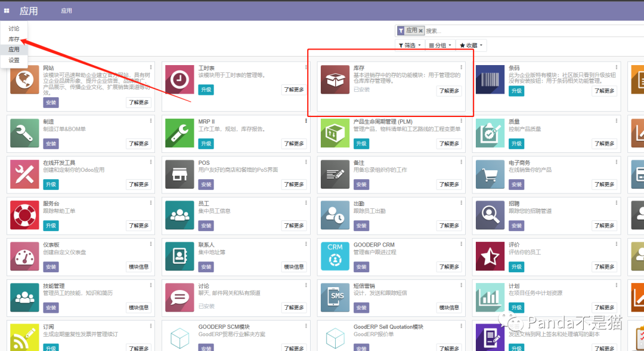This screenshot has width=644, height=351.
Task: Click the 网站 globe app icon
Action: tap(24, 79)
